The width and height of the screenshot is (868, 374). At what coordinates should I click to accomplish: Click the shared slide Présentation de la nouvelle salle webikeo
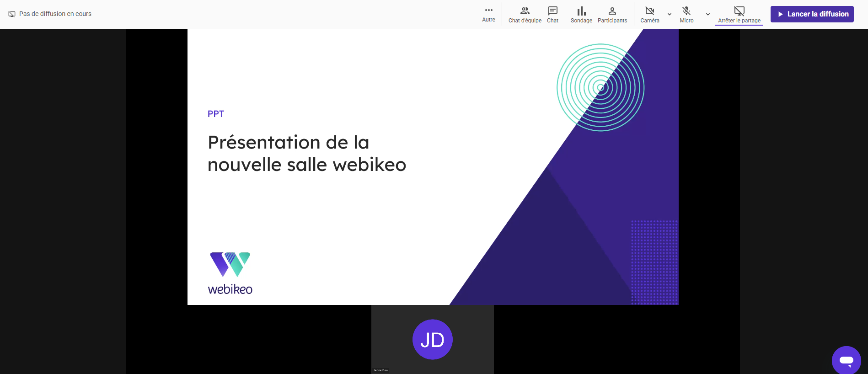tap(433, 167)
